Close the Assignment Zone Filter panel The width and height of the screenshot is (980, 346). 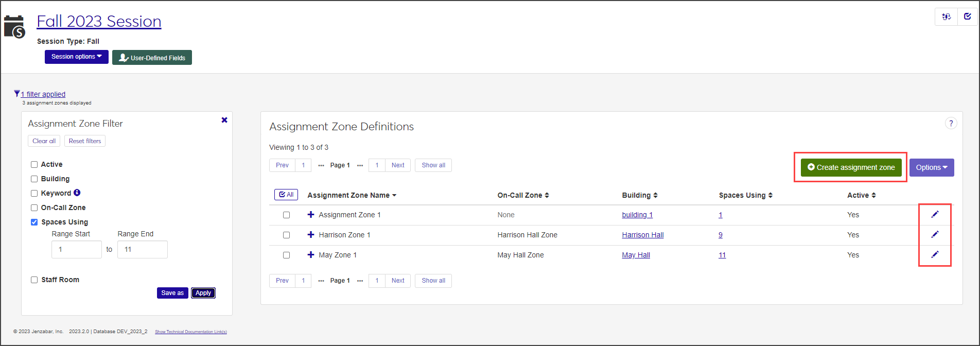pos(224,120)
